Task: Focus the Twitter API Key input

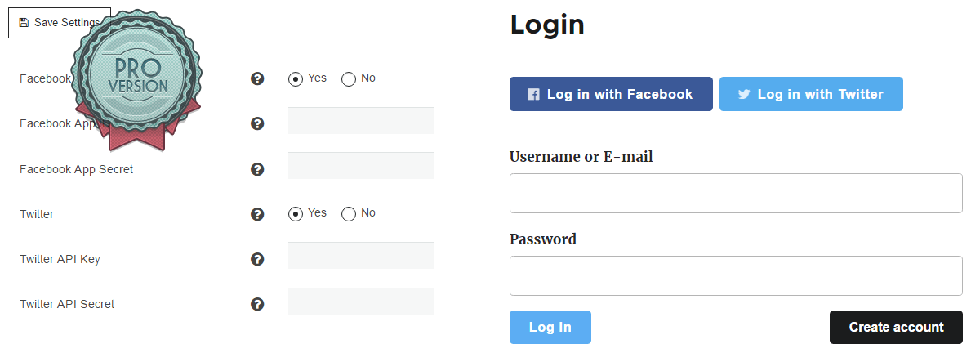Action: pos(361,255)
